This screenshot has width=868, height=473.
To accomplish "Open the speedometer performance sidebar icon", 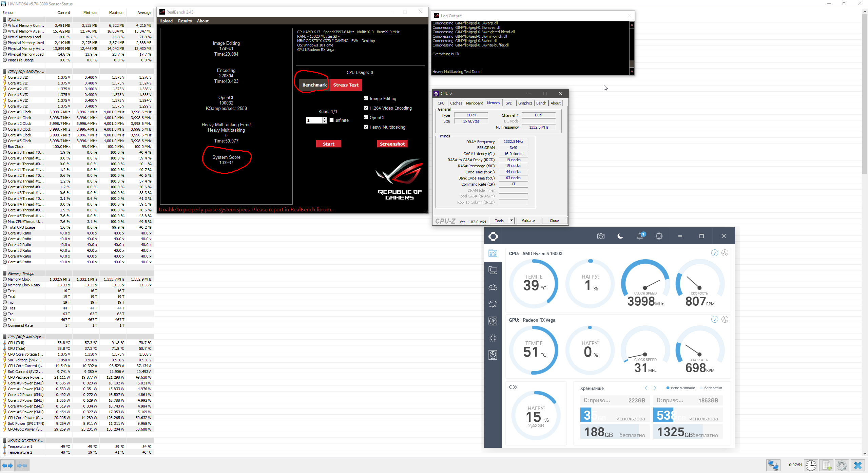I will click(493, 304).
